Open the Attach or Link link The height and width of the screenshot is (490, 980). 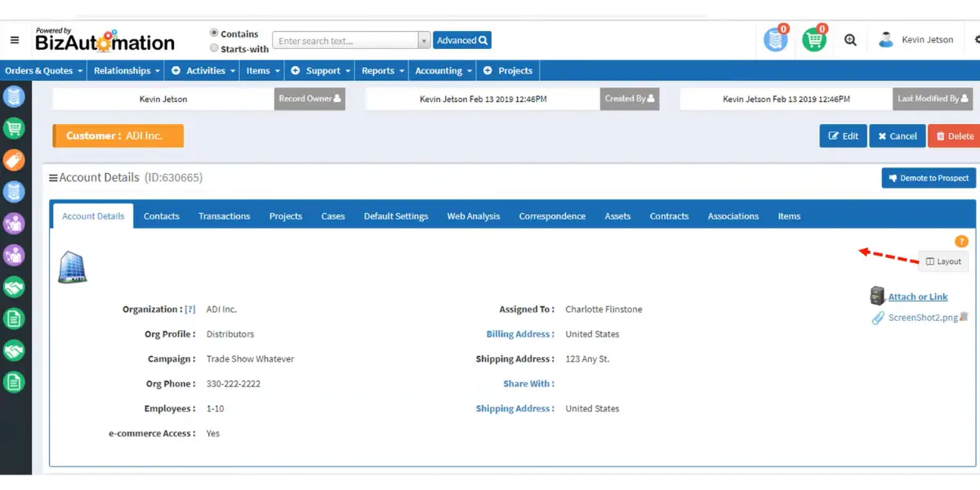click(x=918, y=297)
